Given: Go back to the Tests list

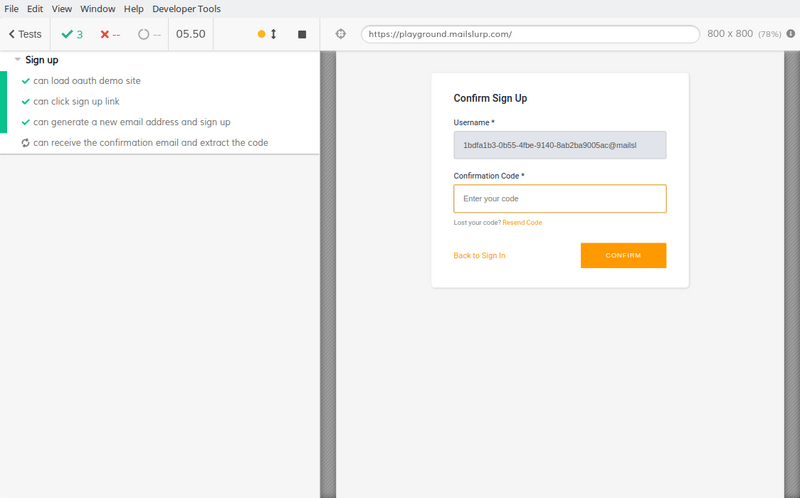Looking at the screenshot, I should click(x=25, y=34).
